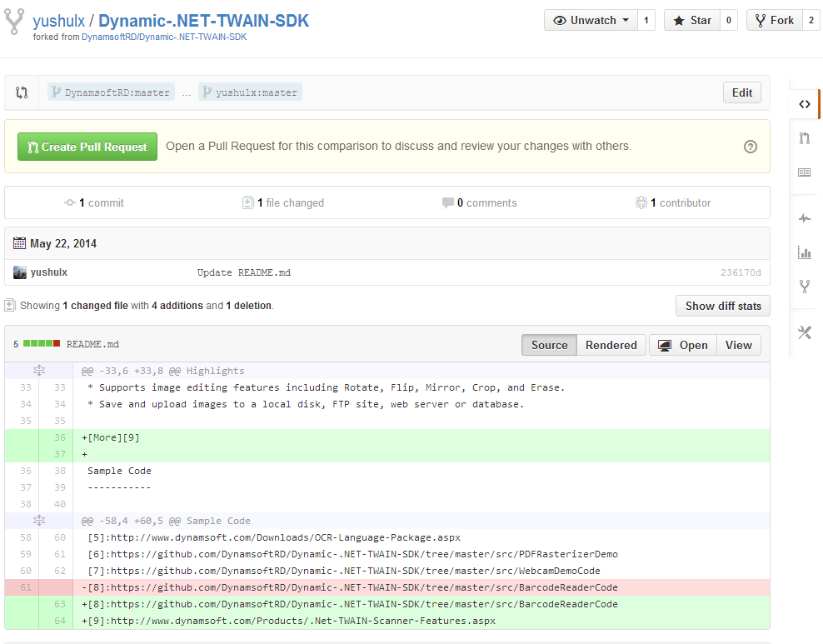Switch diff to Source view
This screenshot has height=644, width=823.
pyautogui.click(x=549, y=345)
